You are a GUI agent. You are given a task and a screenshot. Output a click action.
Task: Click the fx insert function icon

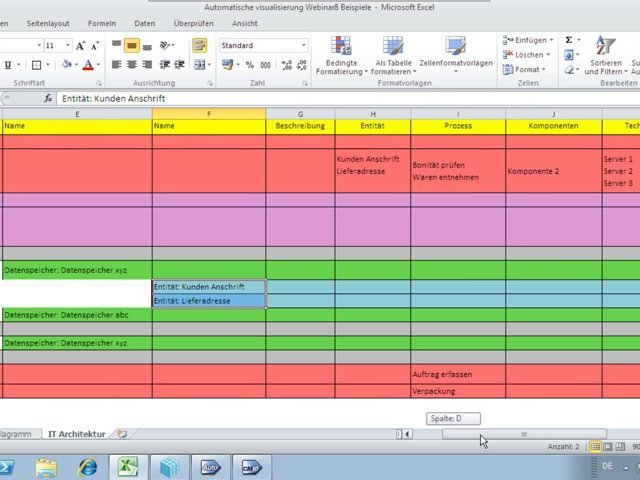pyautogui.click(x=48, y=99)
